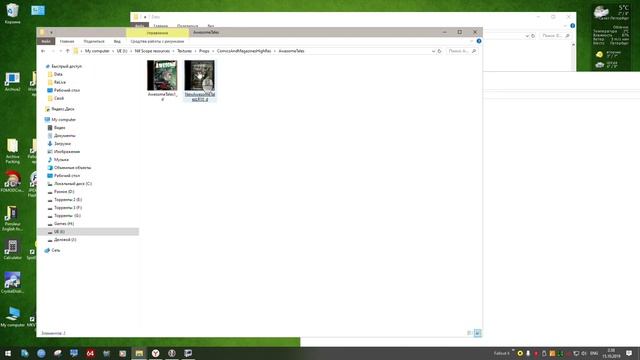Click the blue help icon in the front Explorer window
Viewport: 640px width, 360px height.
479,41
